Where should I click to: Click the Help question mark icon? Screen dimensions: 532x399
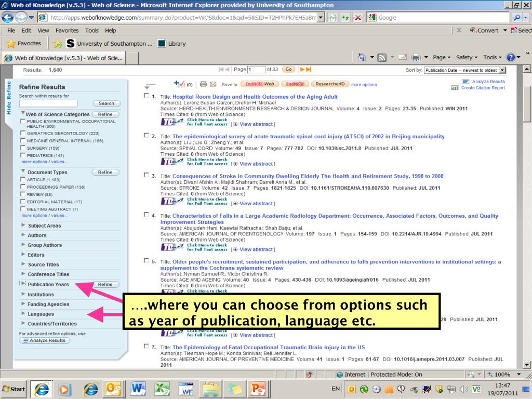(511, 57)
